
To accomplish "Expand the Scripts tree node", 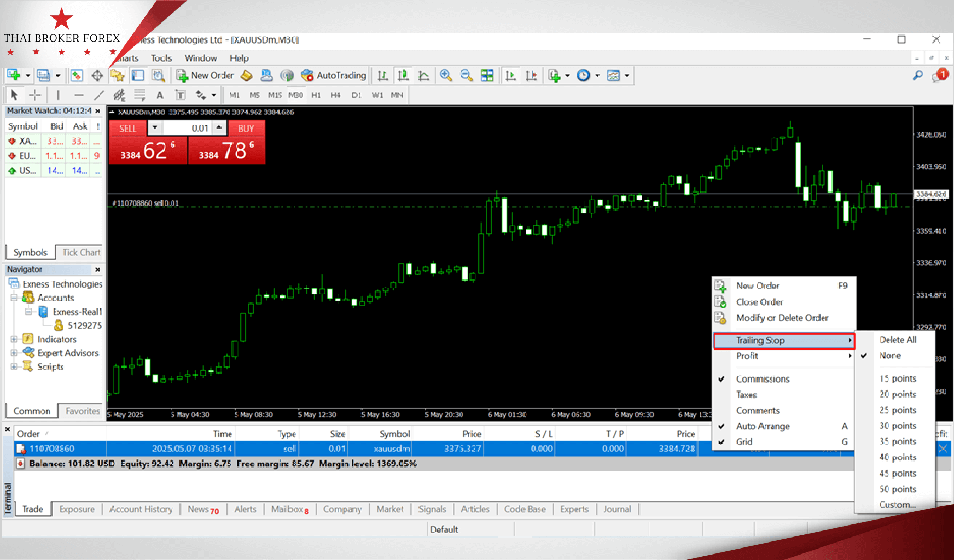I will click(14, 366).
